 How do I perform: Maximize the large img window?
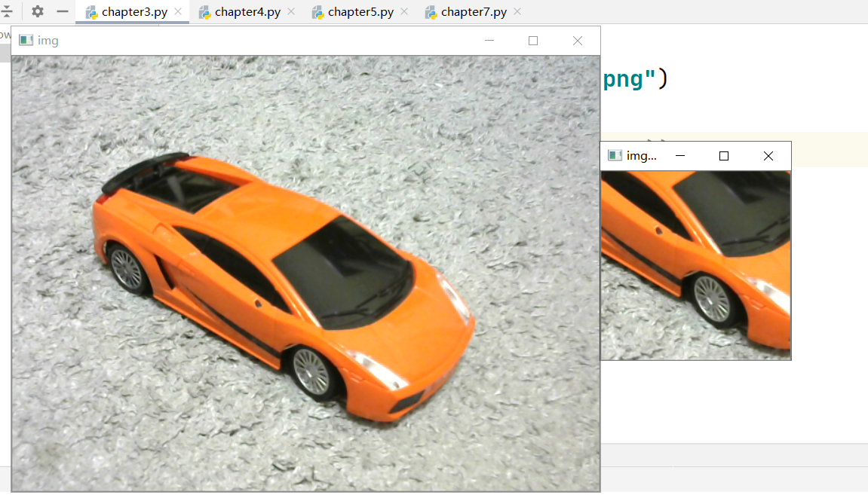pyautogui.click(x=533, y=41)
